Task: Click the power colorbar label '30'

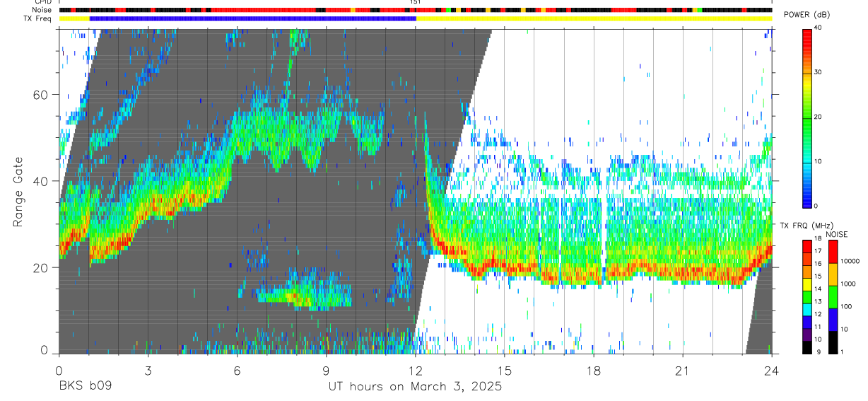Action: (819, 72)
